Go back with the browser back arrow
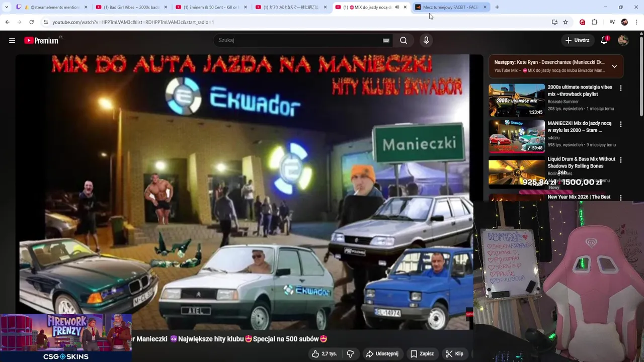The height and width of the screenshot is (362, 644). [x=7, y=22]
